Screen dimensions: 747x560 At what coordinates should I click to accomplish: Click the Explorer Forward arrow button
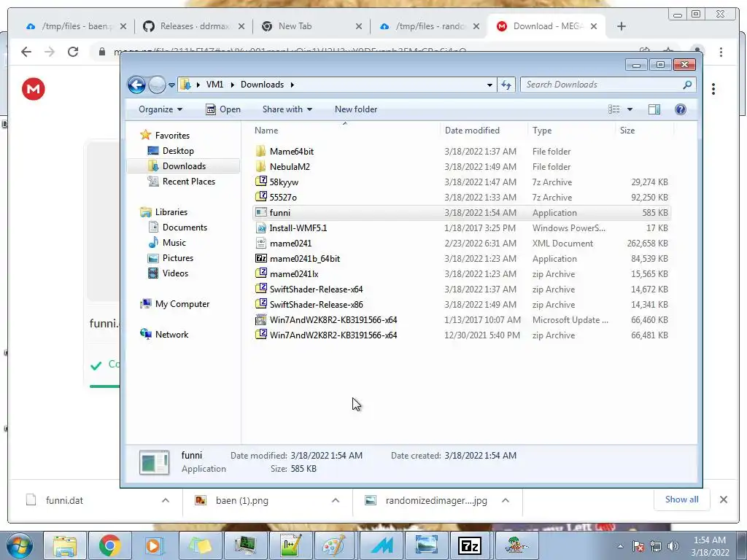[x=157, y=85]
